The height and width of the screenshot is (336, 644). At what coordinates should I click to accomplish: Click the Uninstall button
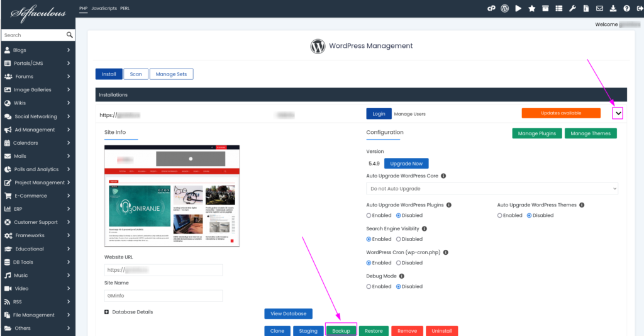click(442, 331)
